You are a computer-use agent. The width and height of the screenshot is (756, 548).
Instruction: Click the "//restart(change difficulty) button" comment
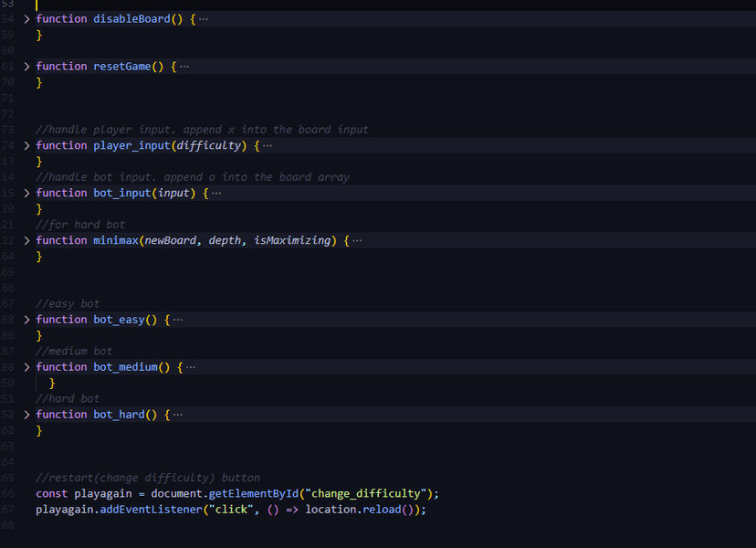tap(148, 478)
